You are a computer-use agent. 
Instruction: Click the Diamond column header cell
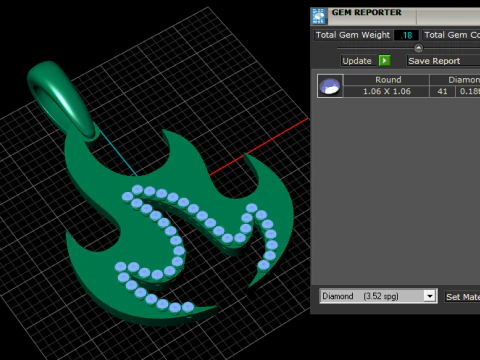click(455, 80)
